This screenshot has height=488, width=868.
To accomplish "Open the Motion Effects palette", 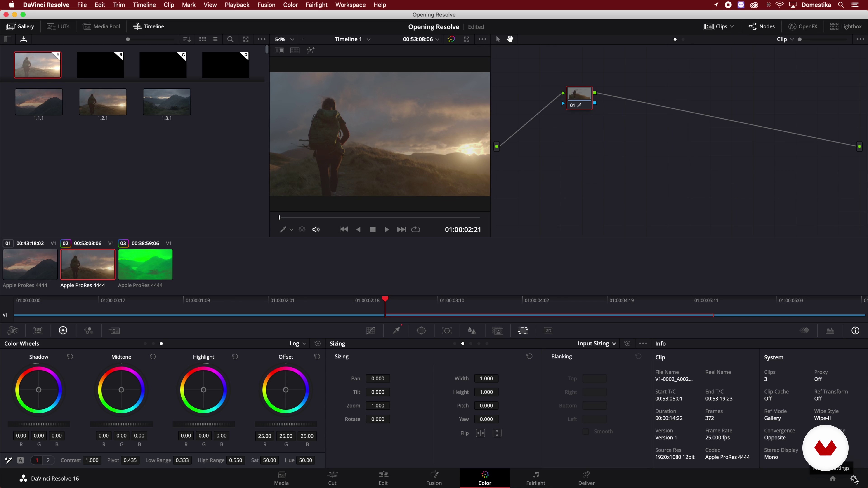I will (115, 331).
